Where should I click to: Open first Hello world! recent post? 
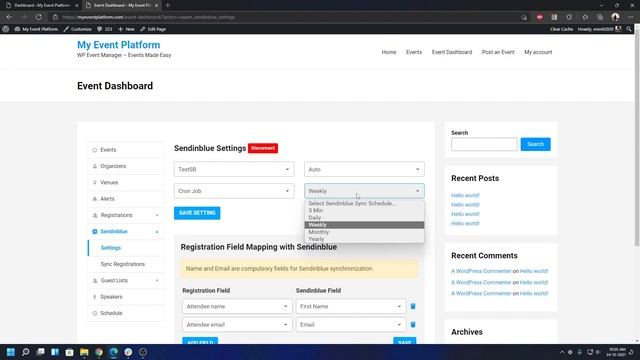tap(465, 195)
